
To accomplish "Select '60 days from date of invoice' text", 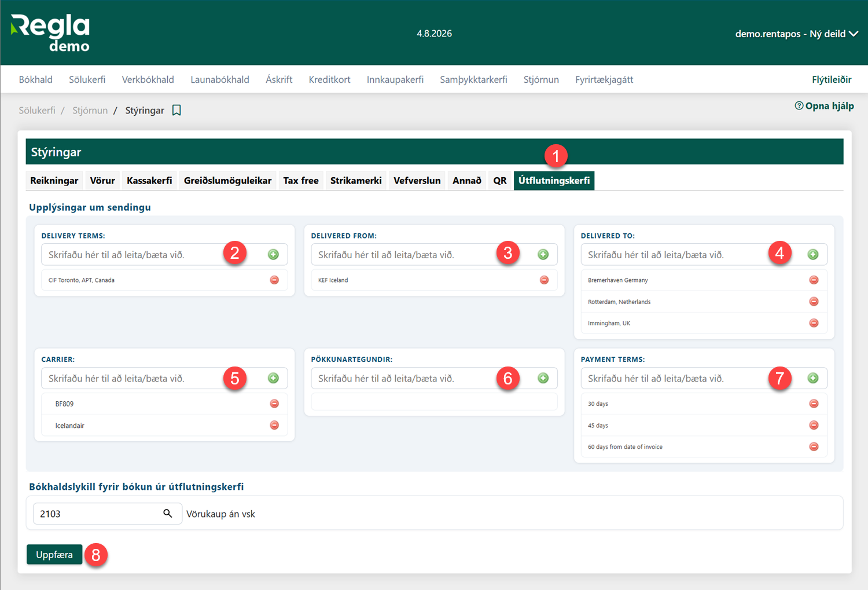I will [625, 447].
